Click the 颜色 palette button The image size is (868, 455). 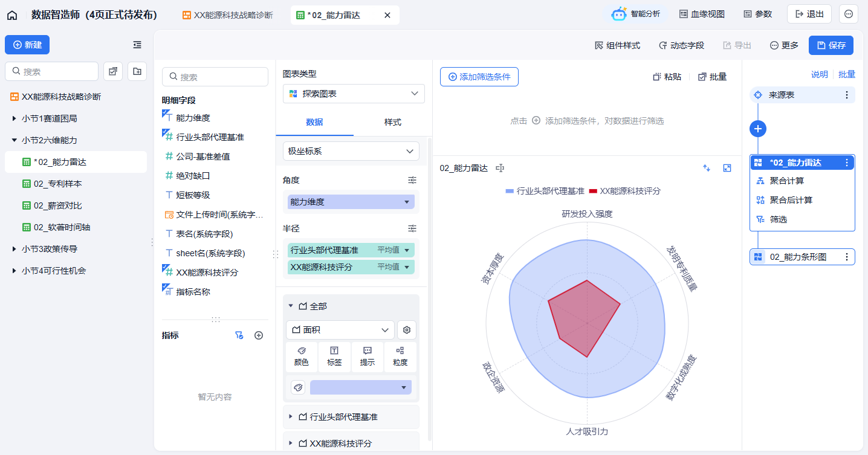point(301,357)
